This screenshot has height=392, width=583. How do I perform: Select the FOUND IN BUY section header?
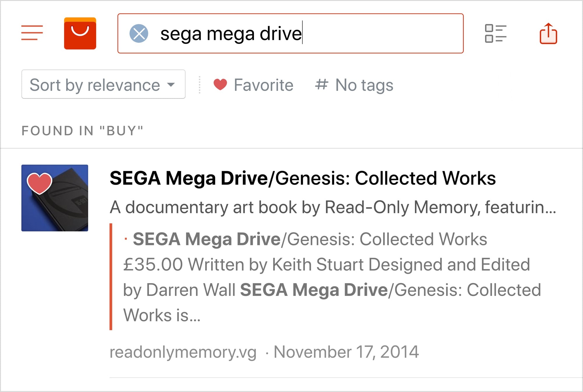tap(82, 131)
